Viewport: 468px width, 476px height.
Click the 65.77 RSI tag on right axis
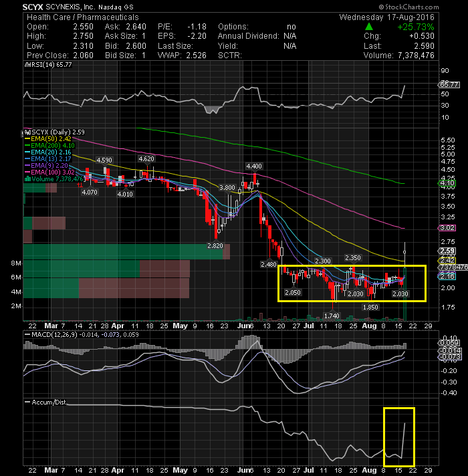(x=449, y=85)
